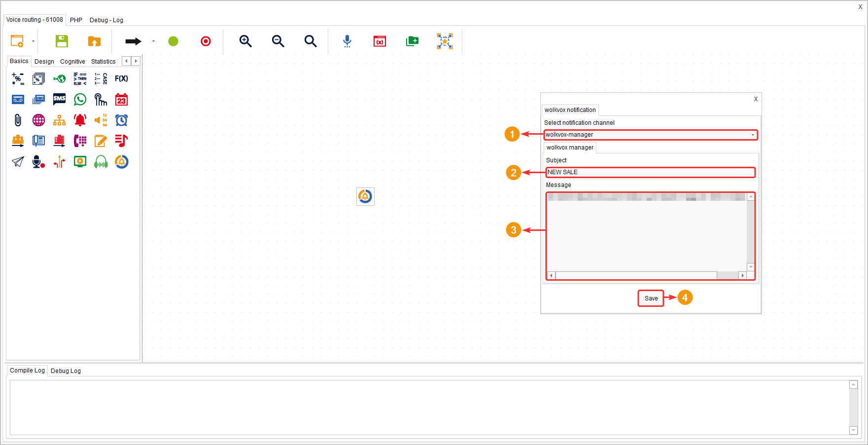Viewport: 868px width, 445px height.
Task: Open the Design components tab
Action: point(44,62)
